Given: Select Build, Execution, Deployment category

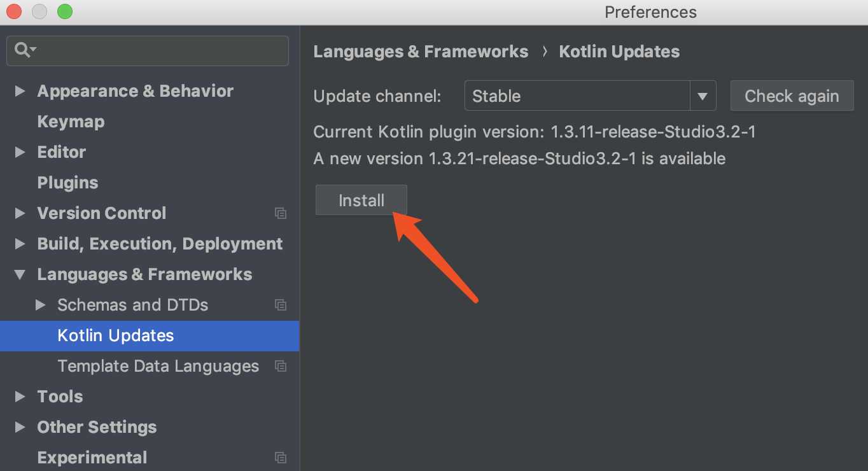Looking at the screenshot, I should [160, 244].
